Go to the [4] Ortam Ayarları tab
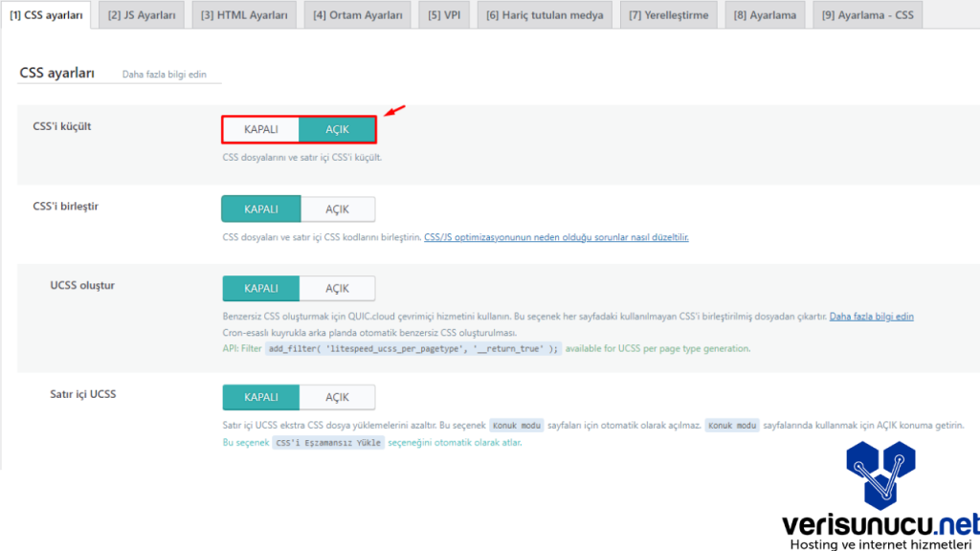Image resolution: width=980 pixels, height=551 pixels. [x=358, y=15]
